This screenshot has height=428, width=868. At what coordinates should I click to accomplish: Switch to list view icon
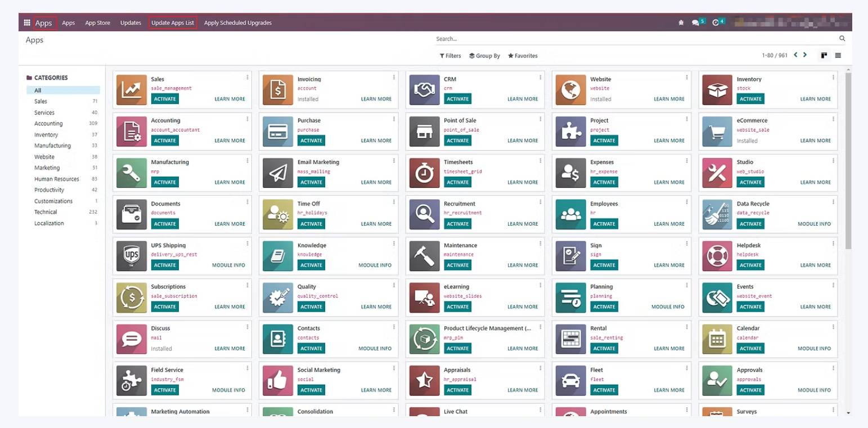pyautogui.click(x=838, y=55)
